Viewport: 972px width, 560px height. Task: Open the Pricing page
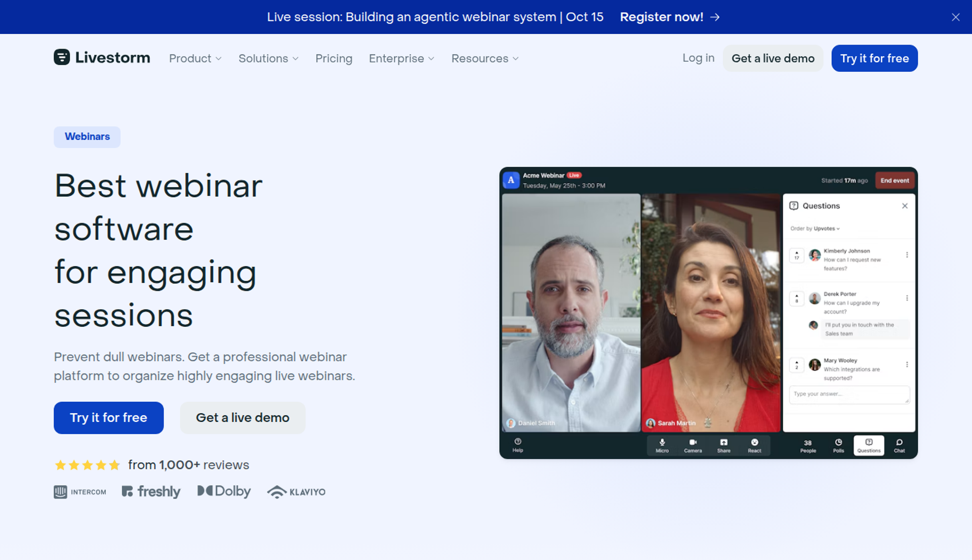pyautogui.click(x=334, y=59)
